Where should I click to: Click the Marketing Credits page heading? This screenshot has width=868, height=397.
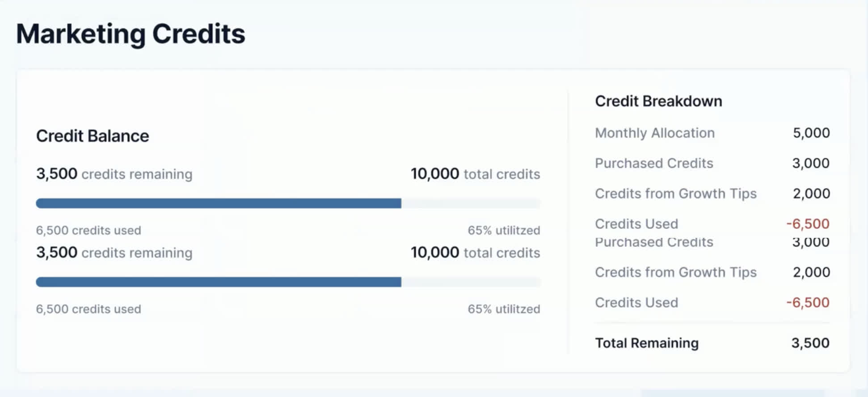(131, 34)
